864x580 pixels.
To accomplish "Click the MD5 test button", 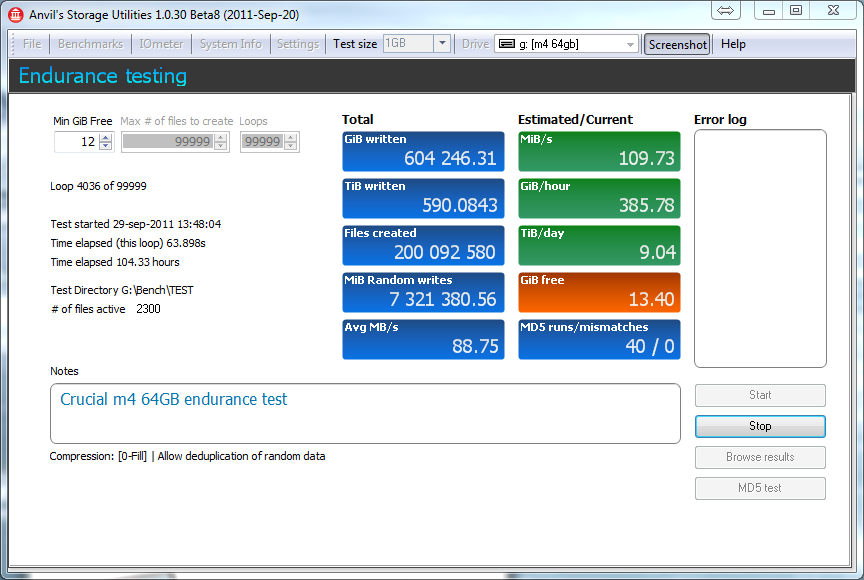I will click(x=760, y=487).
